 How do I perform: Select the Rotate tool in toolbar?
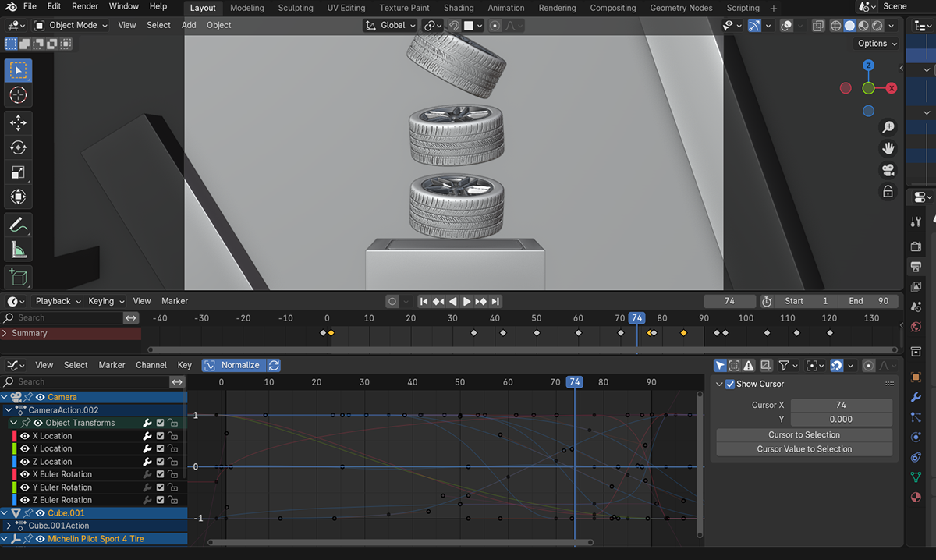click(x=18, y=147)
